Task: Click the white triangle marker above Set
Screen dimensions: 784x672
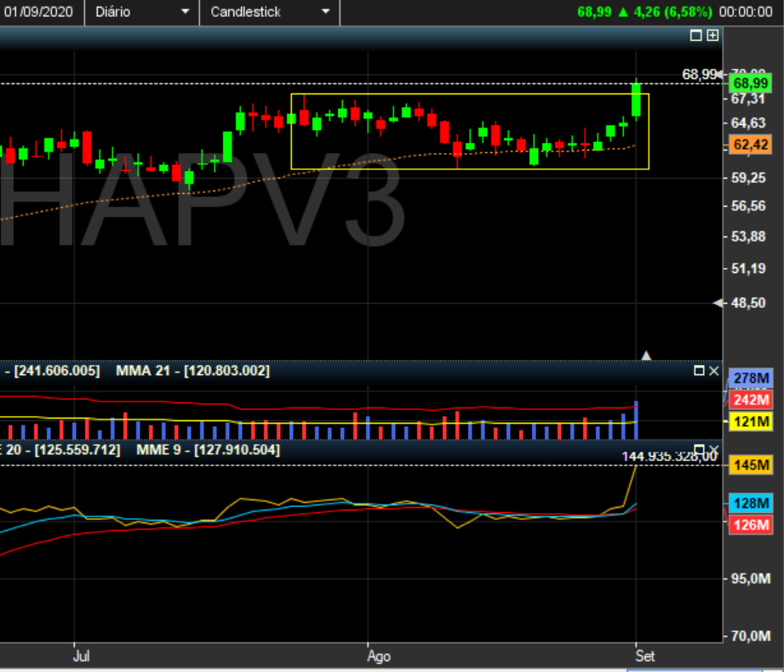Action: click(646, 356)
